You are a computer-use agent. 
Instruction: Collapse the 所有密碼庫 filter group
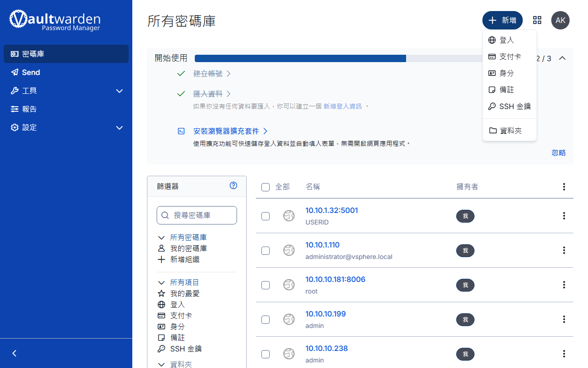[x=161, y=238]
